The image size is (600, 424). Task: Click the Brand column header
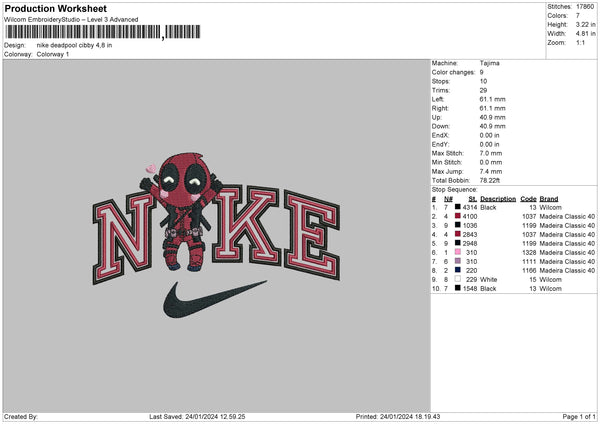pos(549,199)
